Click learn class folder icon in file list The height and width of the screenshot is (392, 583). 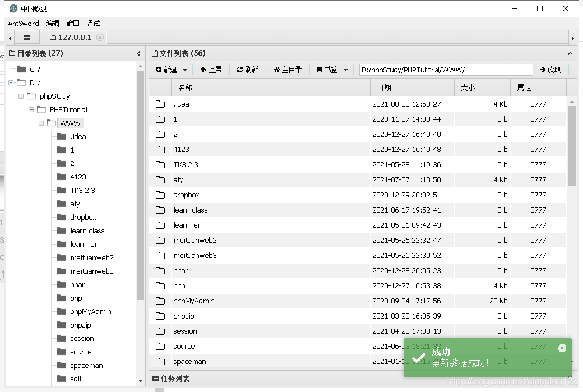(160, 210)
